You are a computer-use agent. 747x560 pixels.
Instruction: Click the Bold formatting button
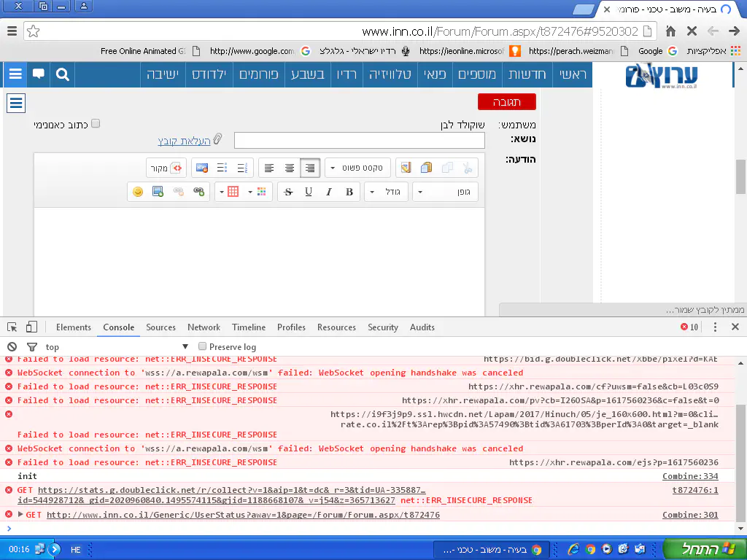[349, 192]
